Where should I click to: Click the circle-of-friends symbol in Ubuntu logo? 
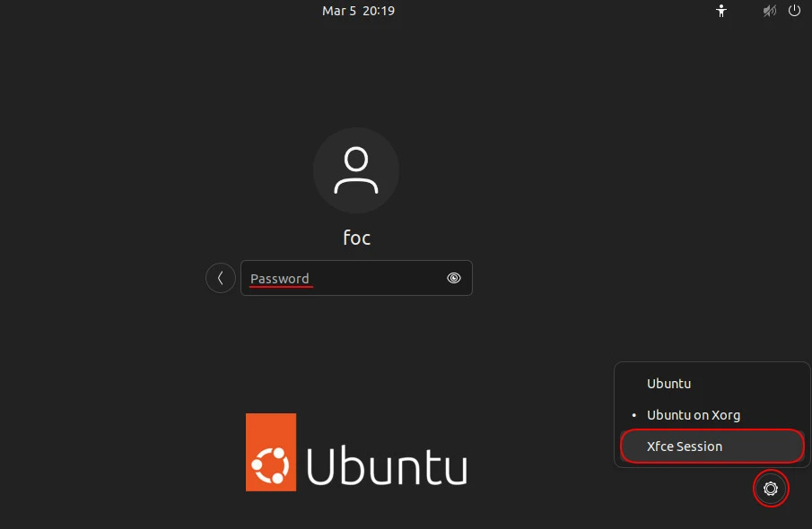click(270, 464)
